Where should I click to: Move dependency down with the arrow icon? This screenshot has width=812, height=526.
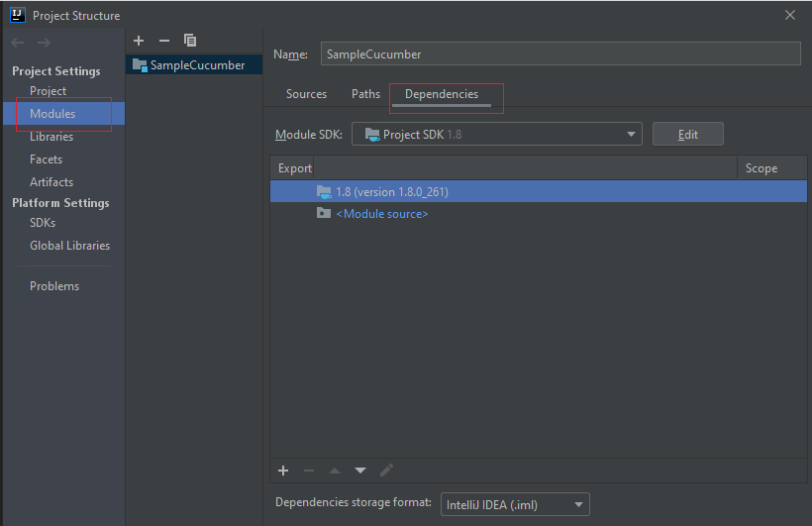tap(360, 471)
